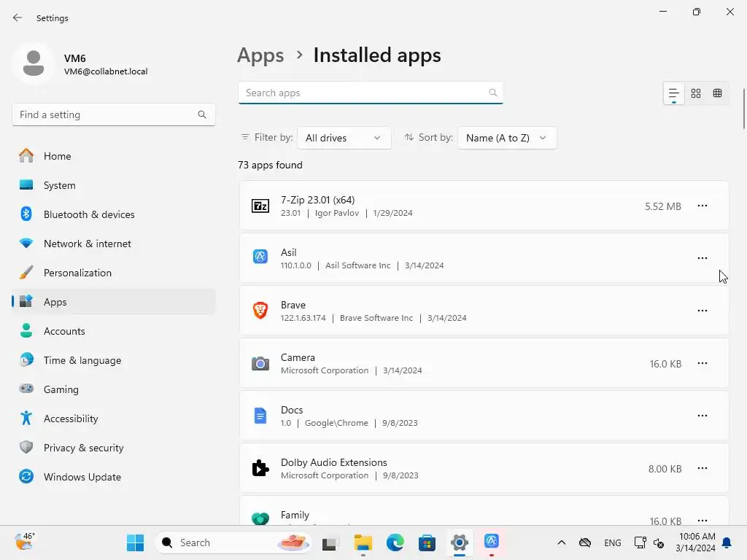Click the search magnifier in Search apps
747x560 pixels.
tap(492, 93)
